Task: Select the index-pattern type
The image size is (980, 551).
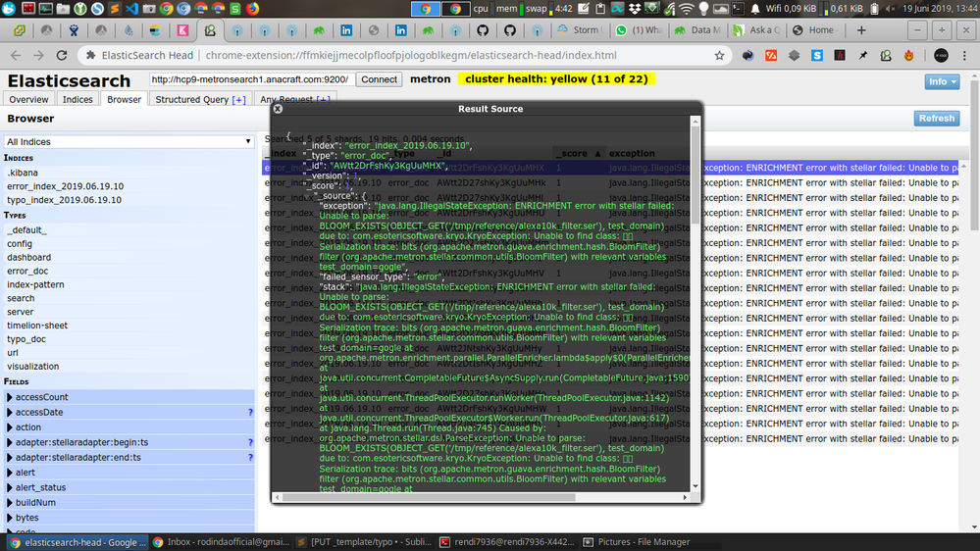Action: point(35,285)
